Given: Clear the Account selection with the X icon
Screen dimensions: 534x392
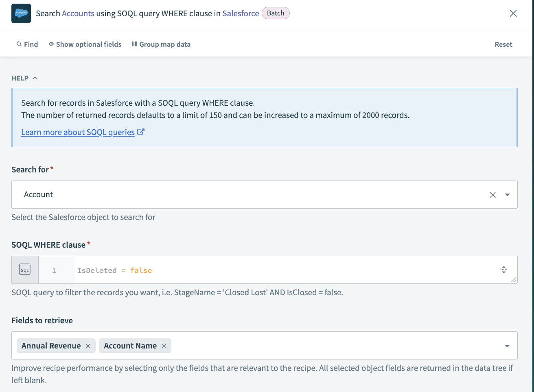Looking at the screenshot, I should point(492,194).
